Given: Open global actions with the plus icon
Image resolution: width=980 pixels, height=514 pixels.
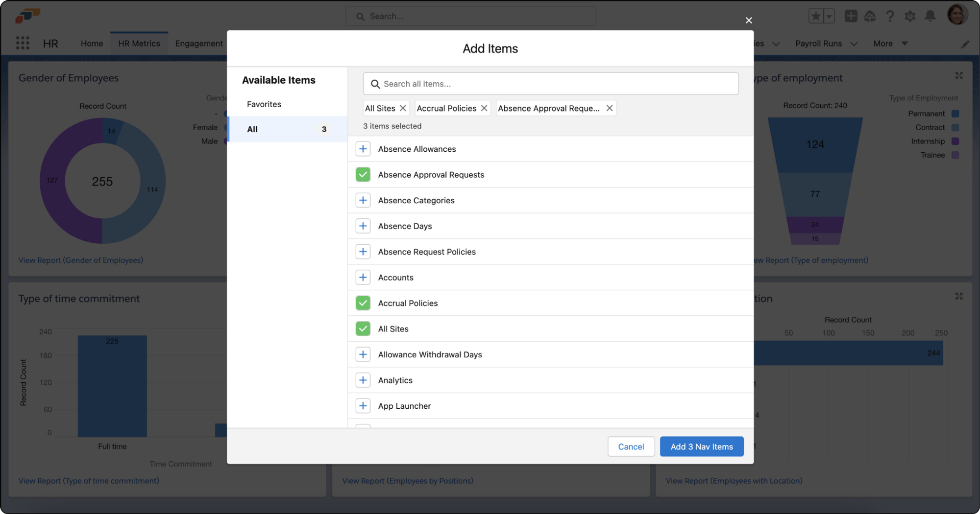Looking at the screenshot, I should pyautogui.click(x=851, y=16).
